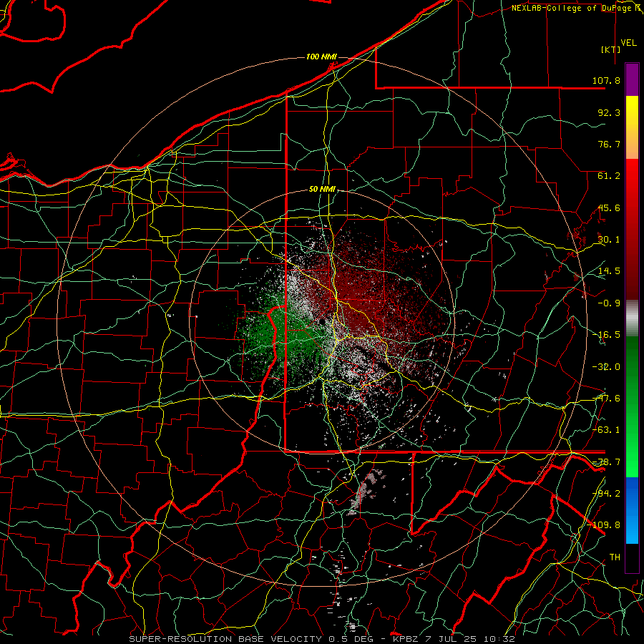Image resolution: width=644 pixels, height=644 pixels.
Task: Click the [KT] units label
Action: tap(611, 49)
